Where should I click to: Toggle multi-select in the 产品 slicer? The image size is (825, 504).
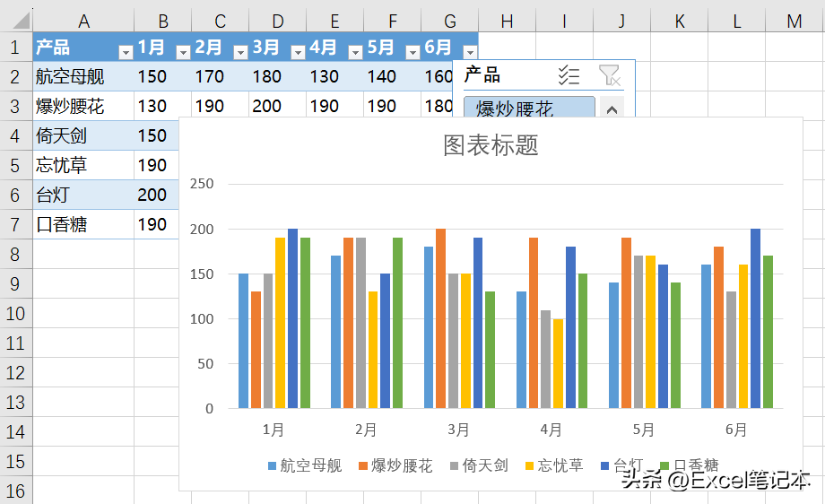569,75
